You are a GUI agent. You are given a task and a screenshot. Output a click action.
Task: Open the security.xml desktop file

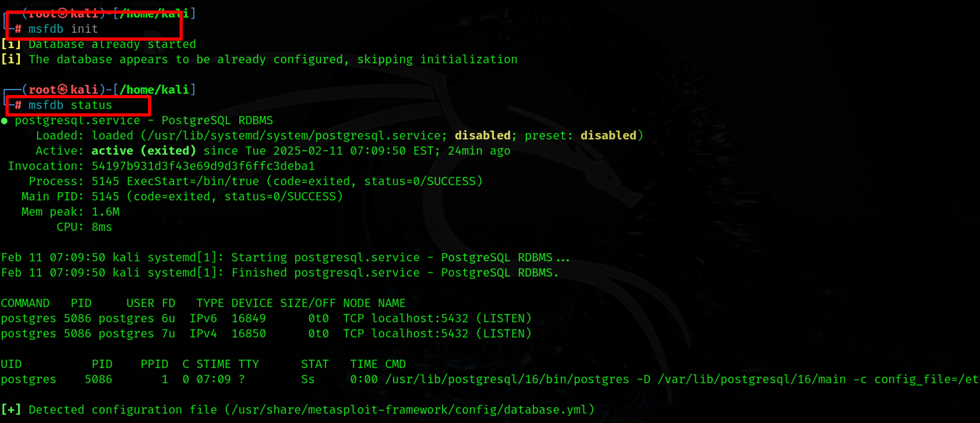[154, 4]
